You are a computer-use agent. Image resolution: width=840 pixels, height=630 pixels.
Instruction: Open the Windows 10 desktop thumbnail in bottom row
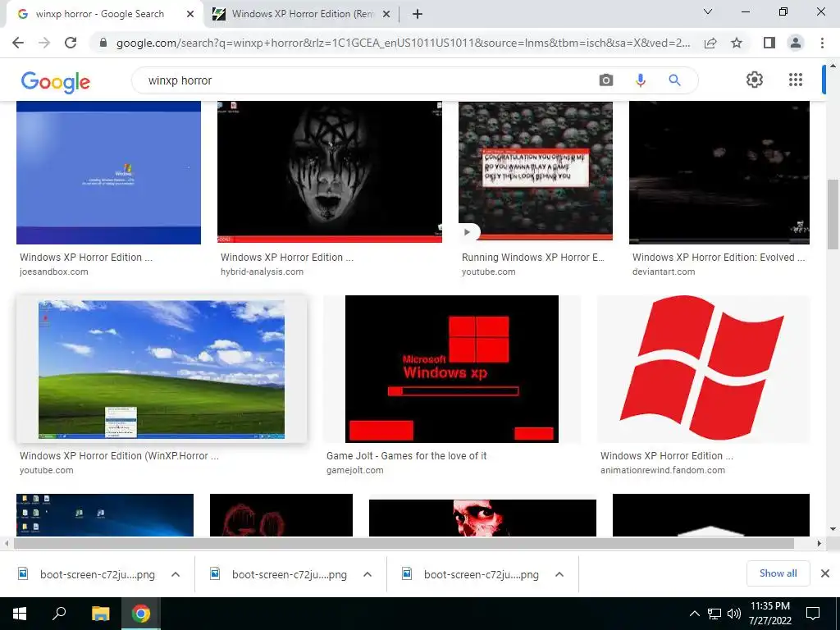(105, 515)
